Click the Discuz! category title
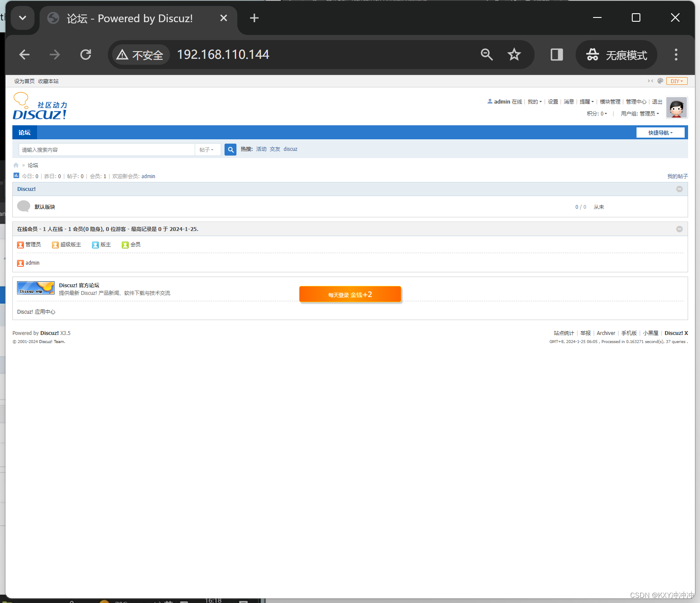700x603 pixels. coord(26,189)
